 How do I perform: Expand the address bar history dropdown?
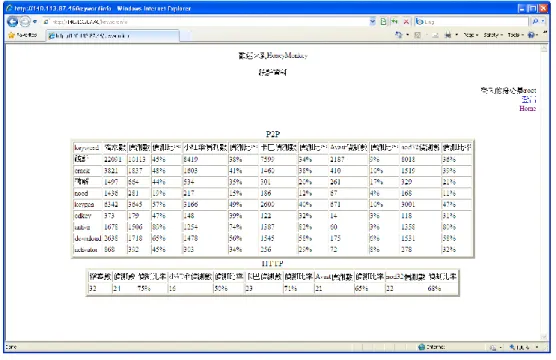(372, 22)
